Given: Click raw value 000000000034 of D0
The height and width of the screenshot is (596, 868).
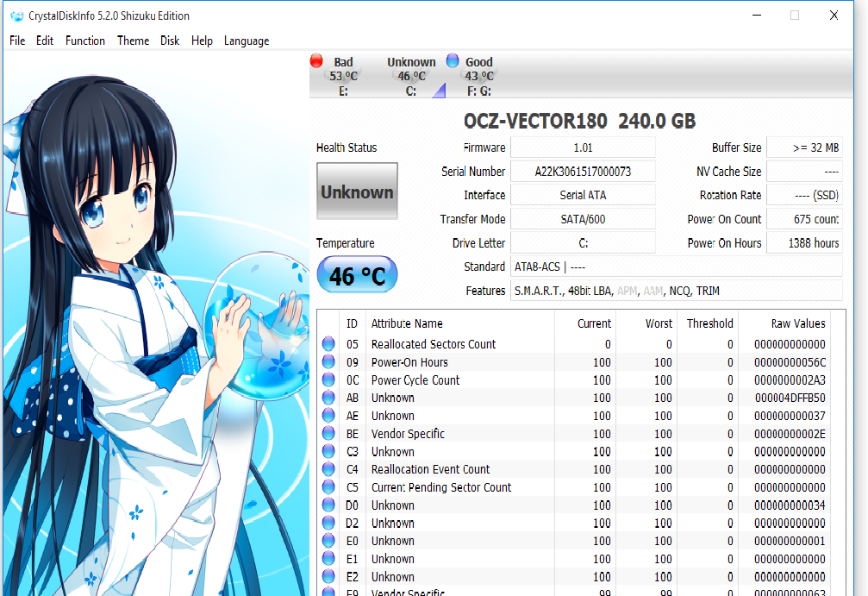Looking at the screenshot, I should tap(790, 505).
